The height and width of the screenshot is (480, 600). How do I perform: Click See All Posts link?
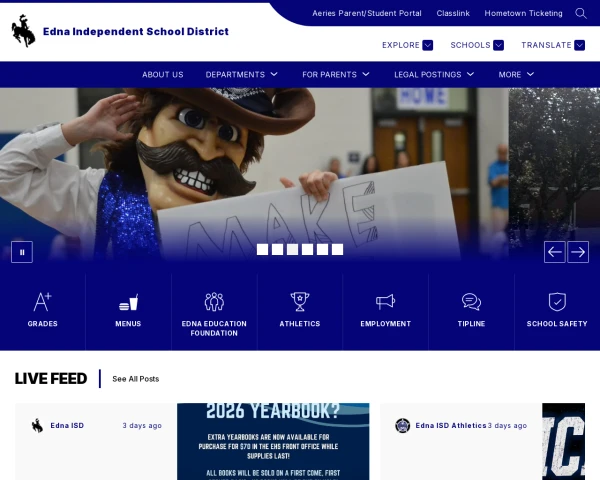(135, 379)
